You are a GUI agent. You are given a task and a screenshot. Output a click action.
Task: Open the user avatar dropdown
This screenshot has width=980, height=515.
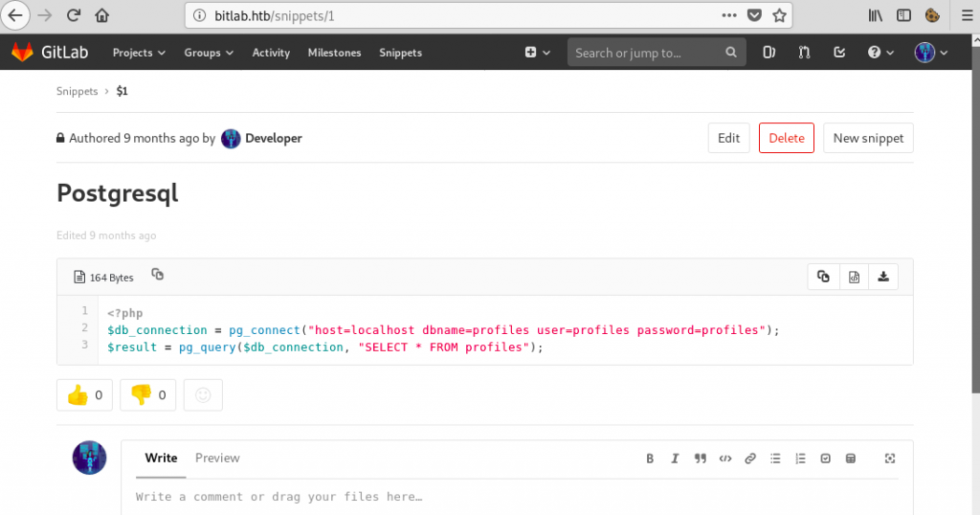(931, 53)
